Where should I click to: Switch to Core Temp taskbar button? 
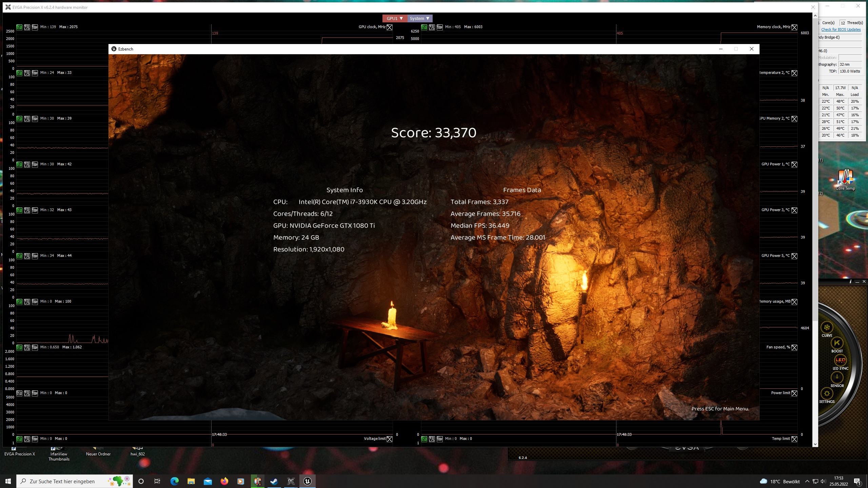(257, 481)
